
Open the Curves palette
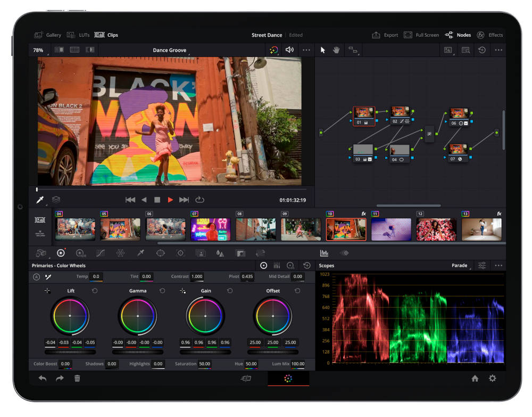(x=100, y=253)
